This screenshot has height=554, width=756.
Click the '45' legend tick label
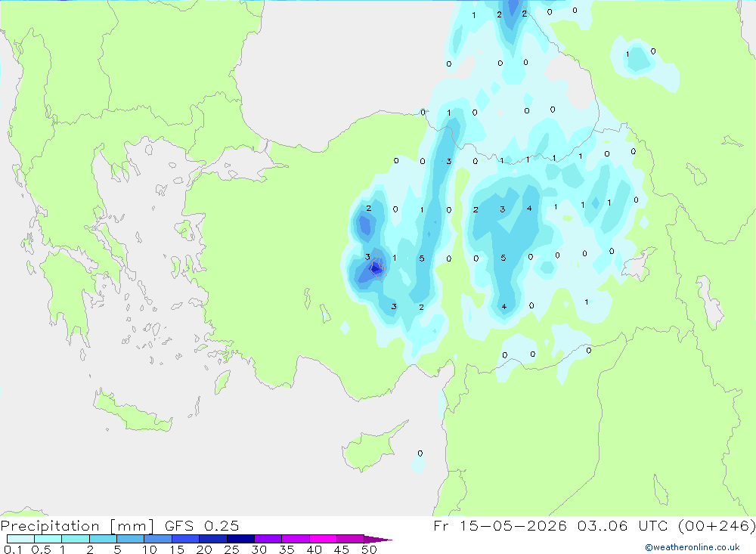tap(342, 549)
